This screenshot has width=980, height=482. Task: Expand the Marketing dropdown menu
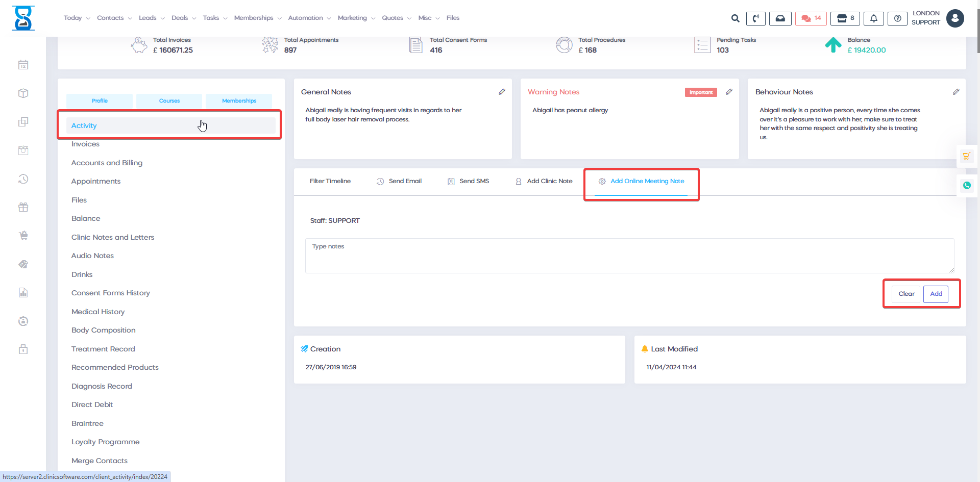(356, 18)
